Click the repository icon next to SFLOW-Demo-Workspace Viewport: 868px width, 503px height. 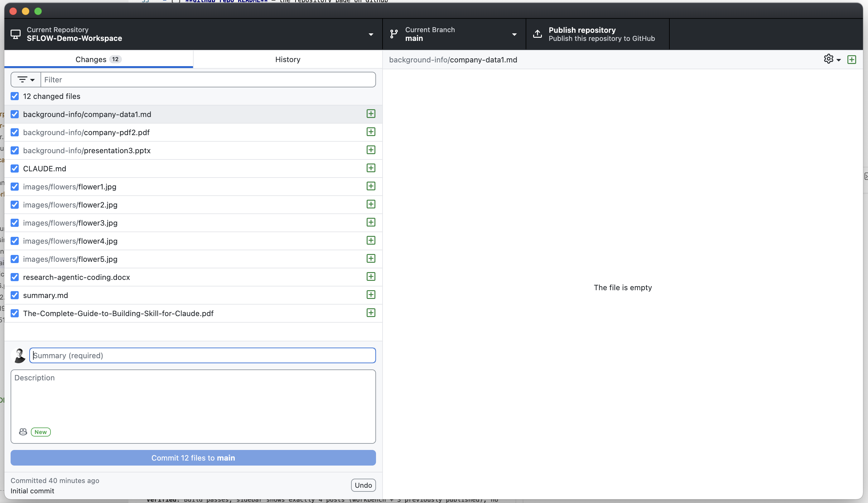click(16, 34)
